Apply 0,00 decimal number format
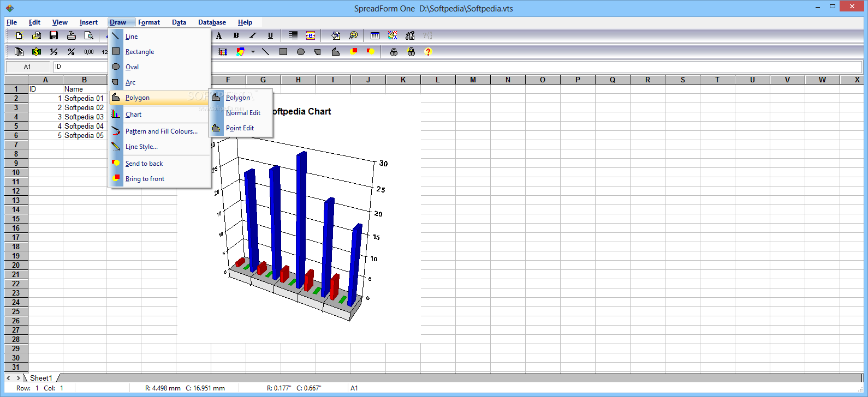This screenshot has height=397, width=868. coord(88,52)
